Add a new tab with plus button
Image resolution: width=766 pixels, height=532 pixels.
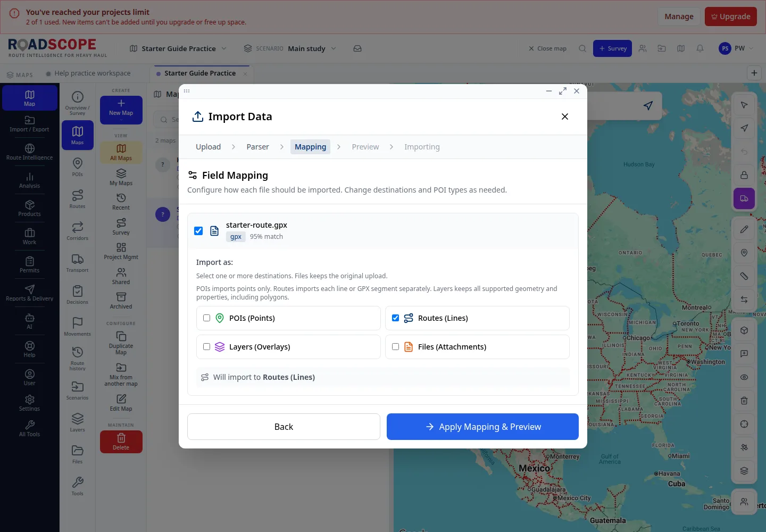coord(754,73)
